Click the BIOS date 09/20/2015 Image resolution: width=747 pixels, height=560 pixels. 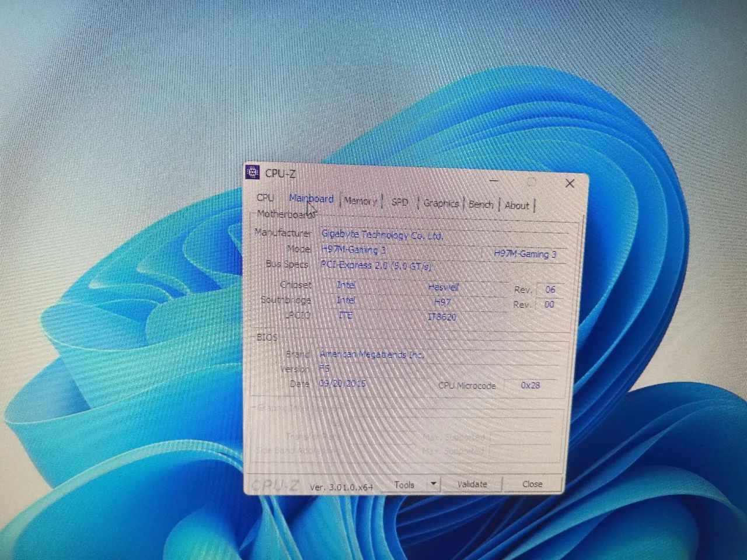pyautogui.click(x=342, y=383)
